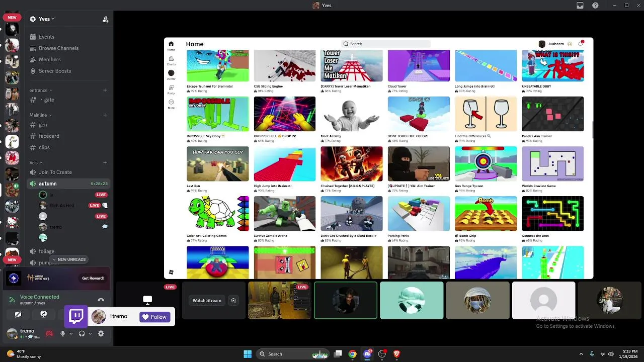644x362 pixels.
Task: Open the Escape Tsunami For Brainrots! game
Action: [x=217, y=65]
